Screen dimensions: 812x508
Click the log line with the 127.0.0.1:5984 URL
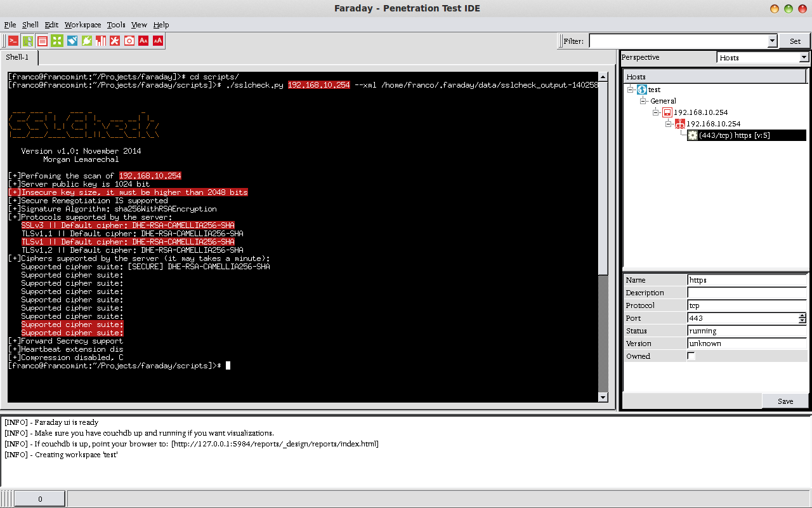click(192, 444)
